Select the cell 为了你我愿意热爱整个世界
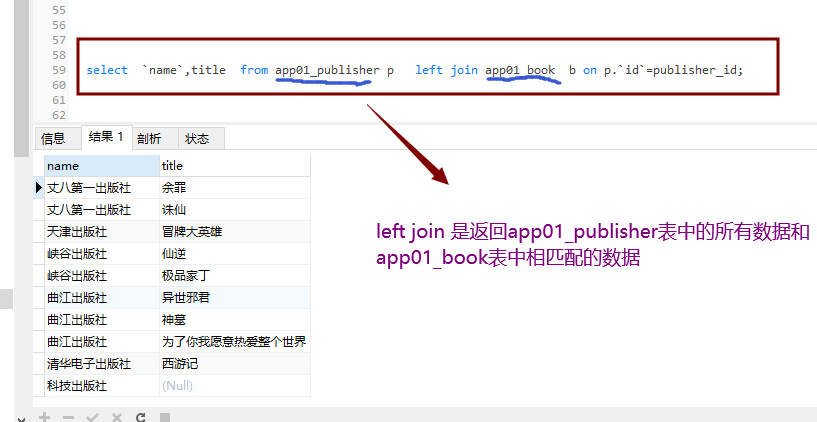This screenshot has height=422, width=817. pos(234,342)
